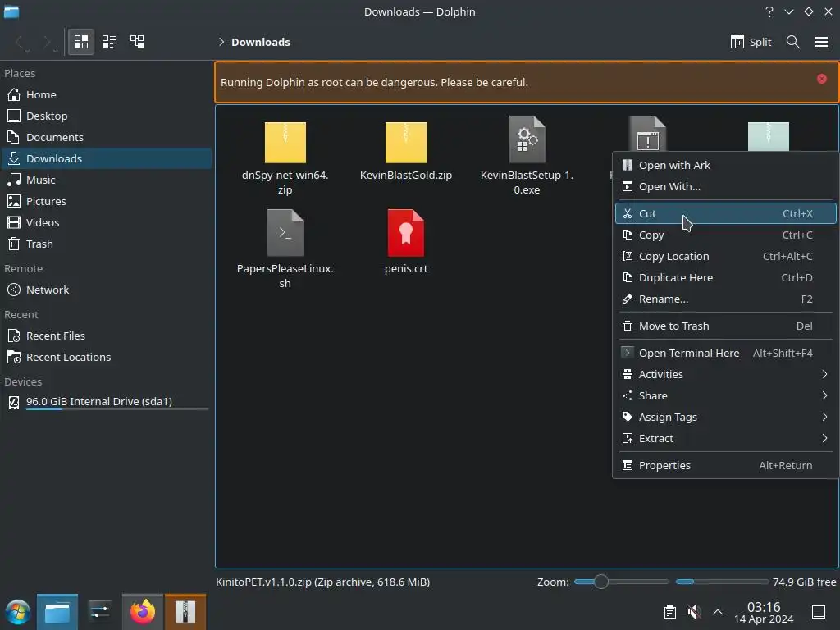Click the Back navigation arrow

pos(20,42)
